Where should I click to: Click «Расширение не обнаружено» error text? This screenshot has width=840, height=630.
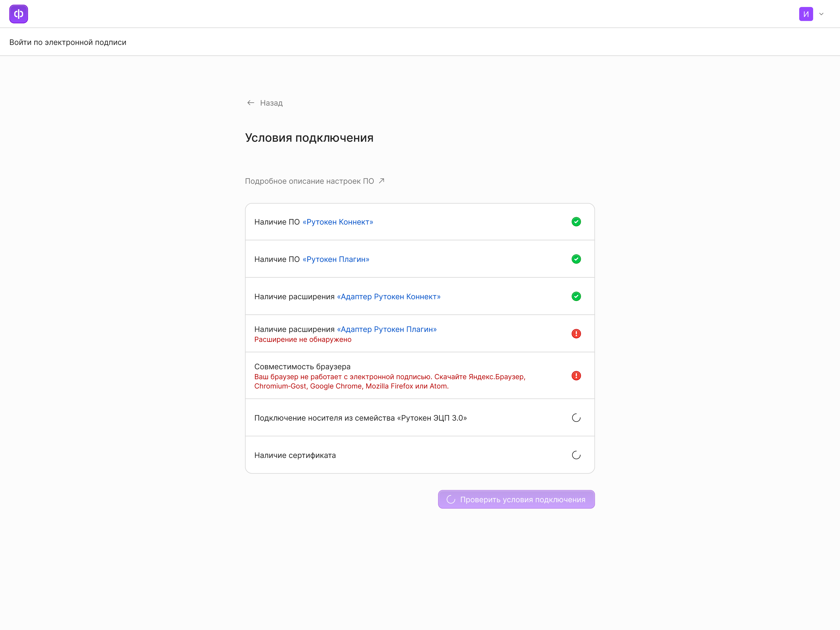(x=303, y=339)
